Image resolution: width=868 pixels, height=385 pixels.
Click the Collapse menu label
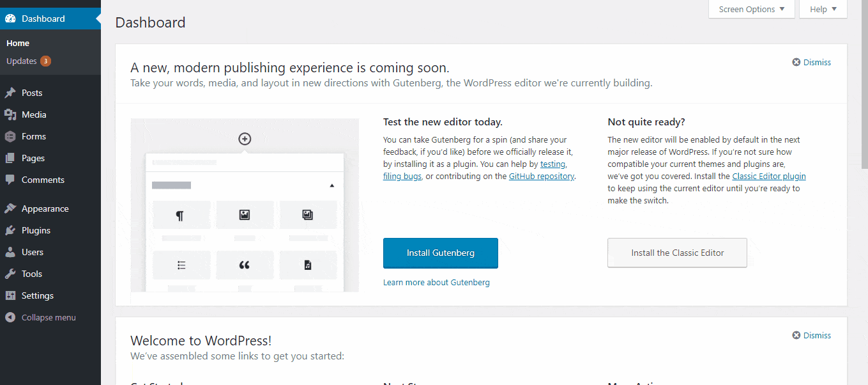(x=49, y=317)
